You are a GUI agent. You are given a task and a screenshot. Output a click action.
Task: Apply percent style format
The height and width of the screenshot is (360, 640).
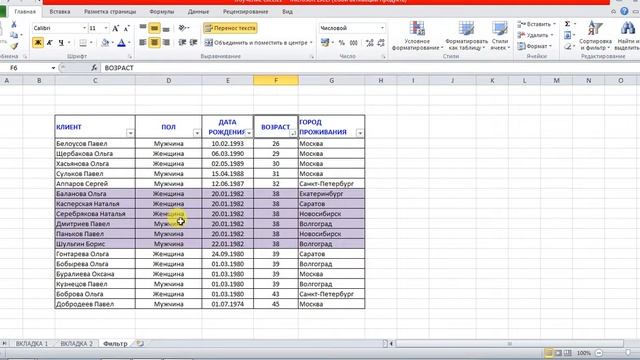[342, 42]
